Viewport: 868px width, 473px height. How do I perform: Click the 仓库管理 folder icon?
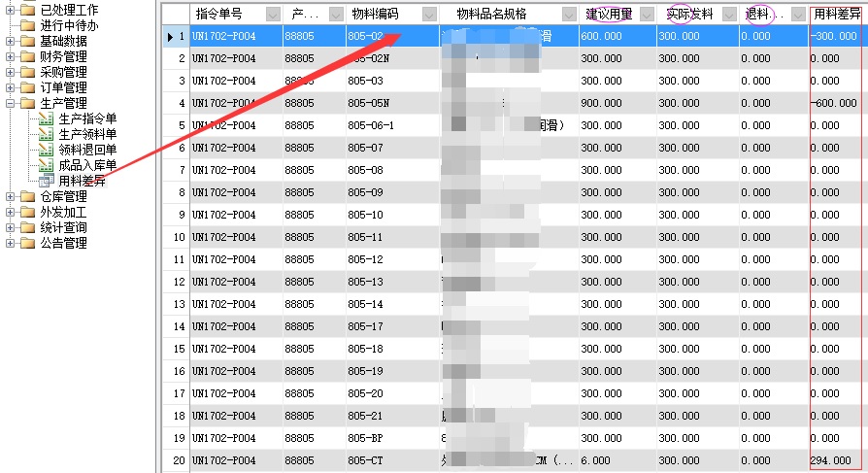pyautogui.click(x=27, y=196)
